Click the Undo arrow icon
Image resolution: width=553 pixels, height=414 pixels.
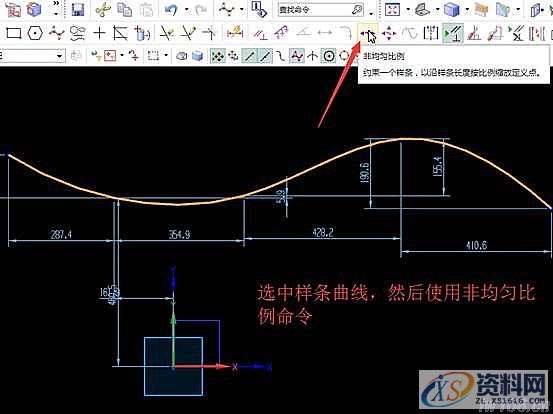(x=171, y=10)
